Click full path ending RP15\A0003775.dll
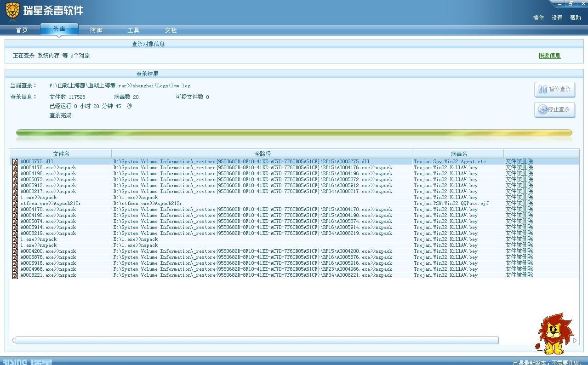The image size is (588, 365). tap(241, 162)
